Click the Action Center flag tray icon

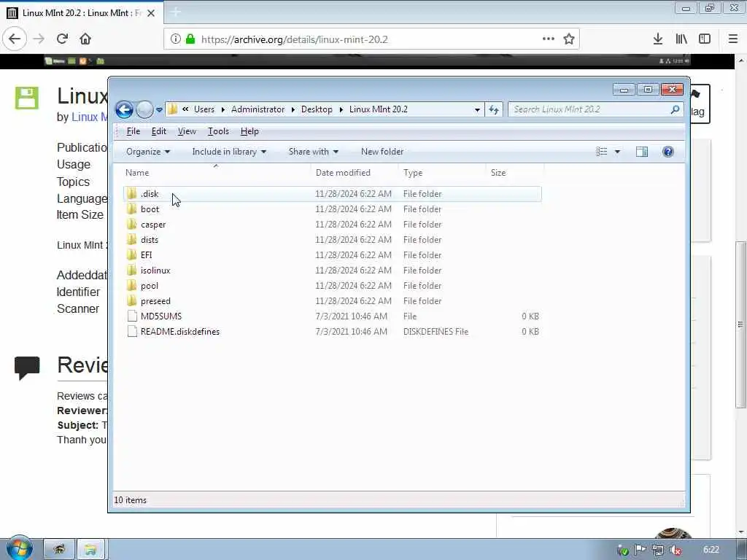tap(640, 550)
